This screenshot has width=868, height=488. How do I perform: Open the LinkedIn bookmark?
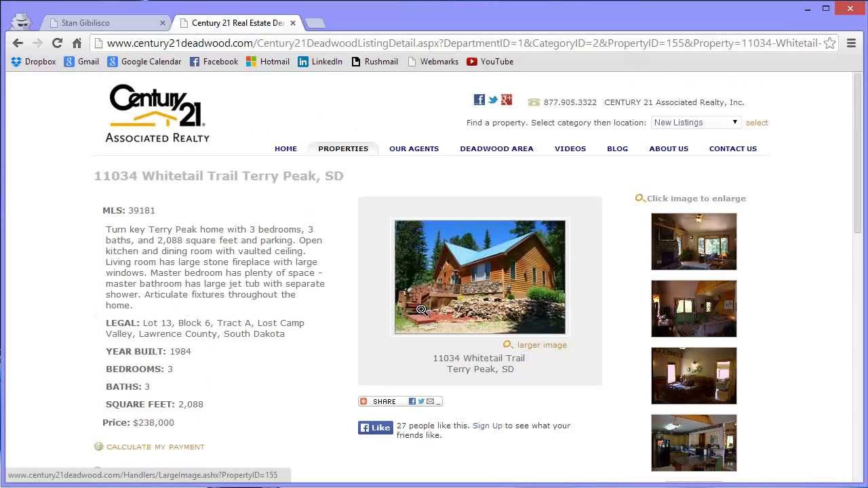tap(320, 62)
